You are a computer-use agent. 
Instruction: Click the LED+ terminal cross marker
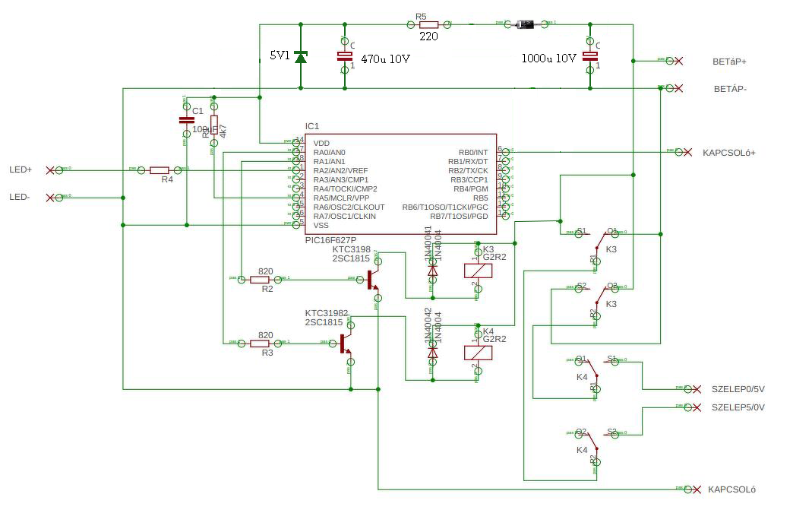pos(50,170)
